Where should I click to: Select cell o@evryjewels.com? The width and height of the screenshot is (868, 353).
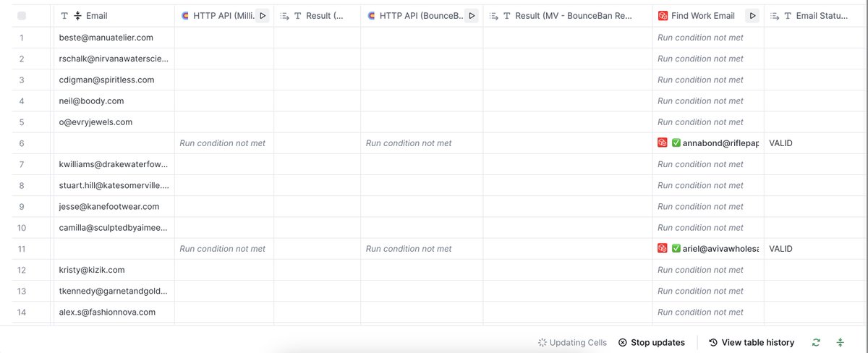tap(114, 122)
